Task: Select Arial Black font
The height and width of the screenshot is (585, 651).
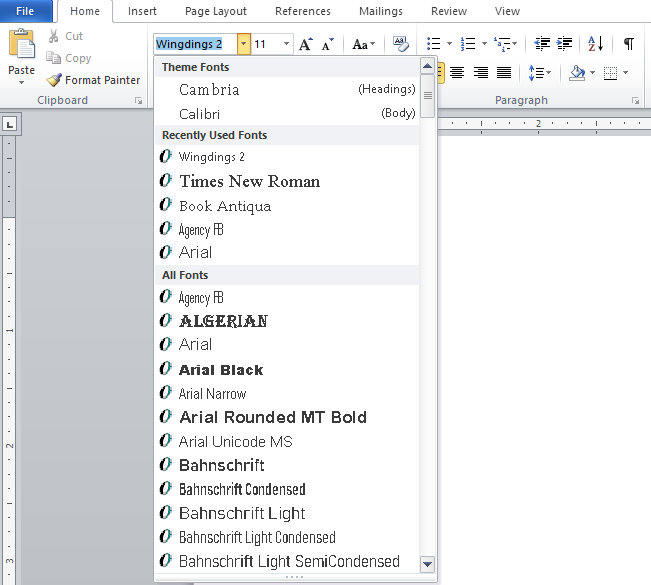Action: 287,369
